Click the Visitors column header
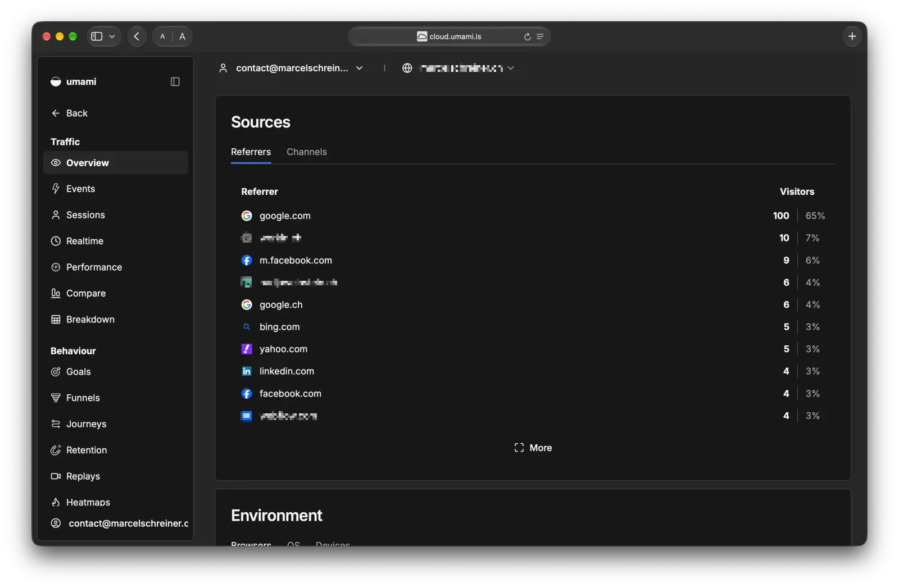 pyautogui.click(x=797, y=192)
